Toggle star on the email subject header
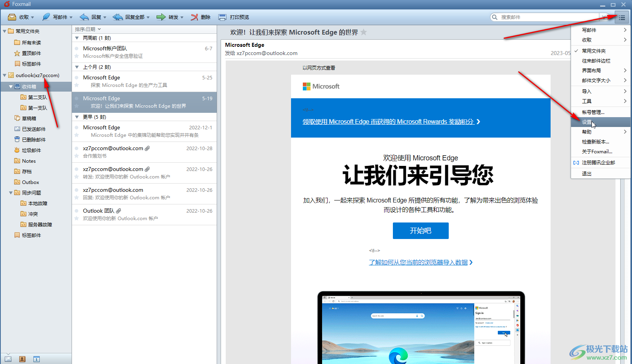 click(x=364, y=32)
